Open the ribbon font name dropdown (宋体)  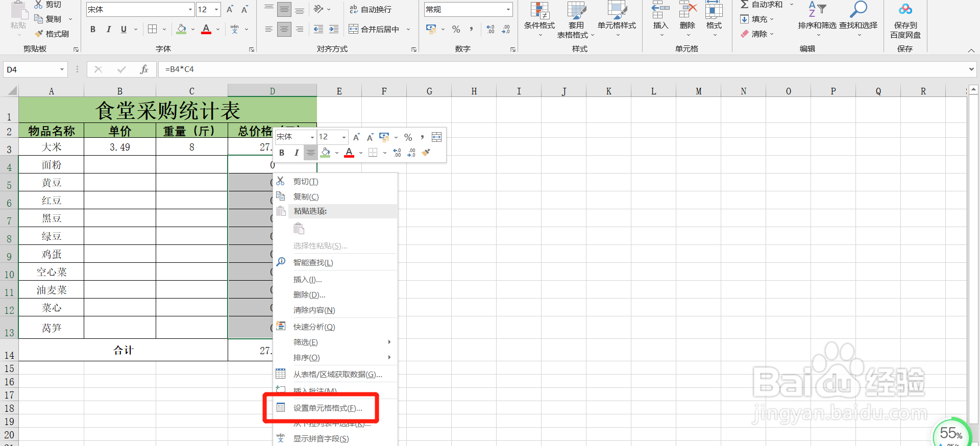pos(190,9)
